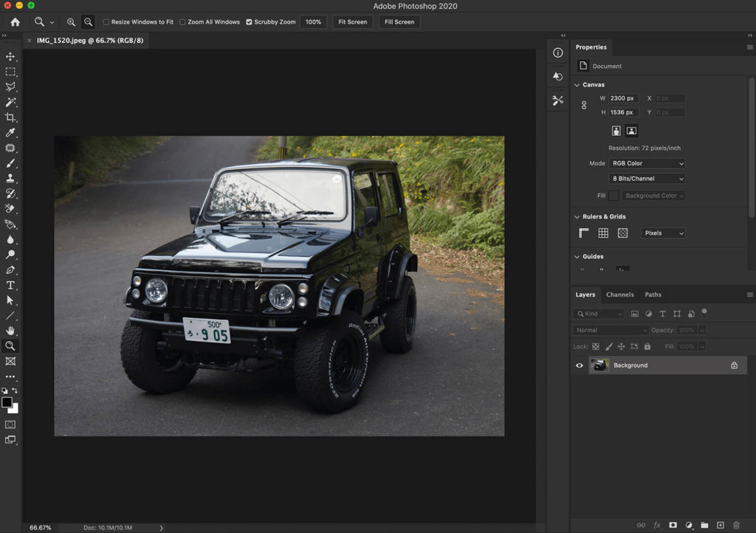Click the Create new group folder icon

pos(704,526)
